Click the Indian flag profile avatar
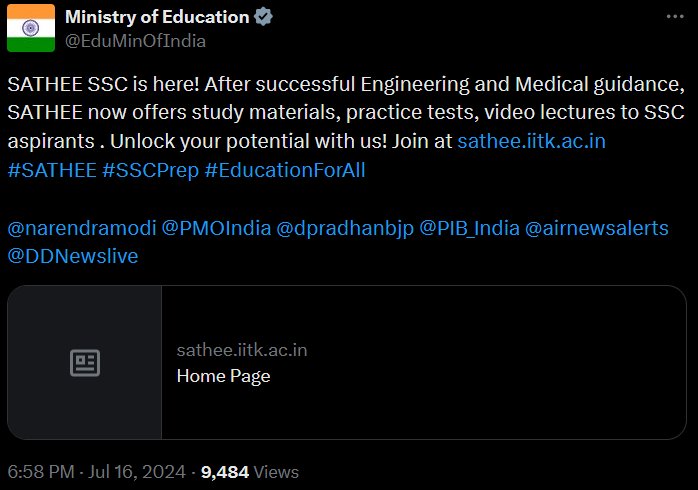This screenshot has height=490, width=698. (x=31, y=28)
